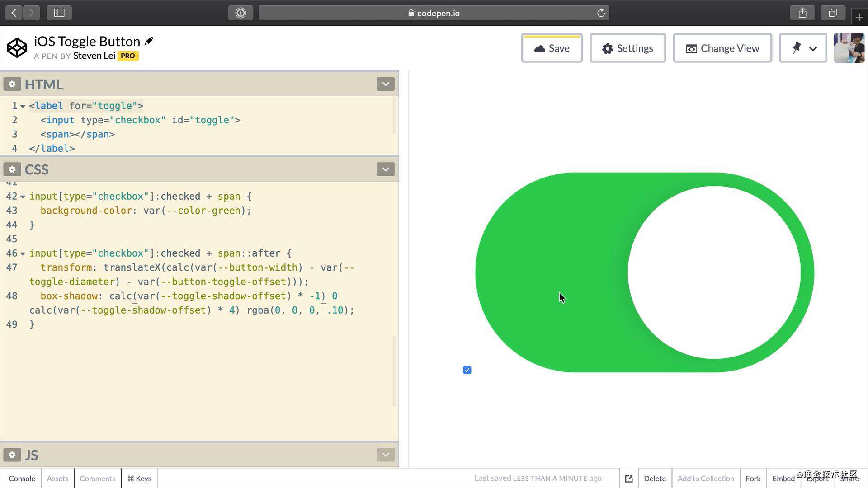This screenshot has width=868, height=488.
Task: Save the pen
Action: pyautogui.click(x=552, y=48)
